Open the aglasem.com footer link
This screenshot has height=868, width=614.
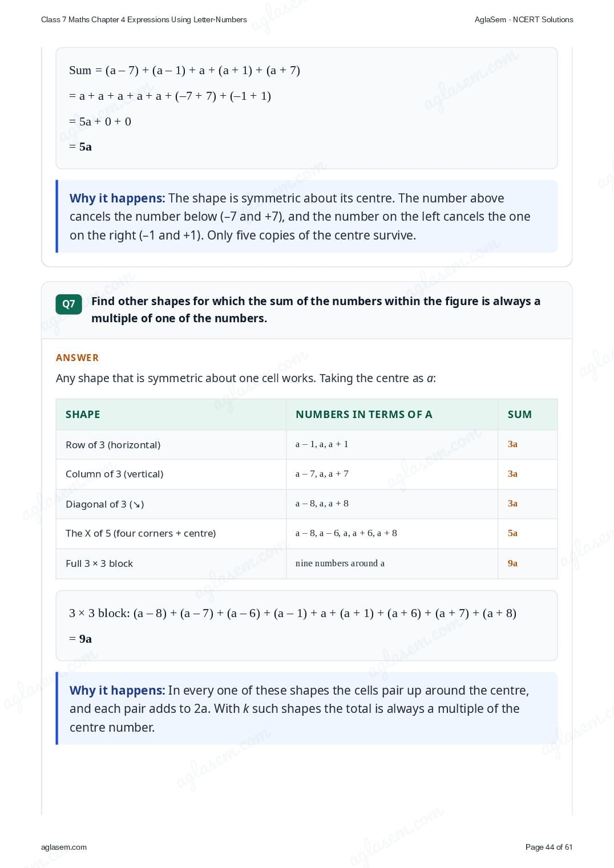(x=64, y=847)
